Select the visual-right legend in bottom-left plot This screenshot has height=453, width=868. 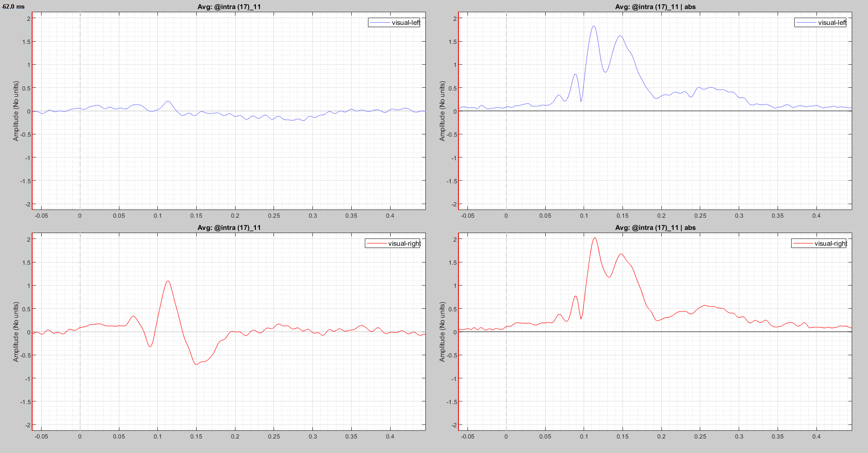click(x=392, y=243)
